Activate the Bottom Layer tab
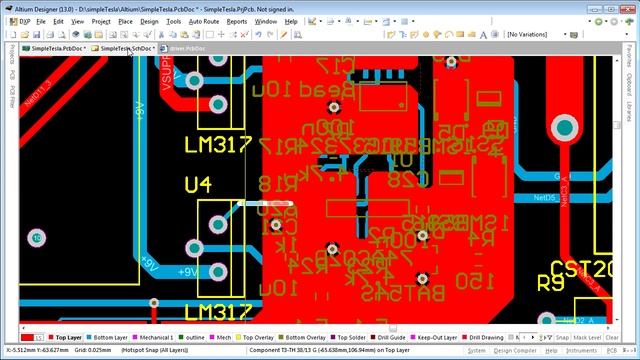 107,338
